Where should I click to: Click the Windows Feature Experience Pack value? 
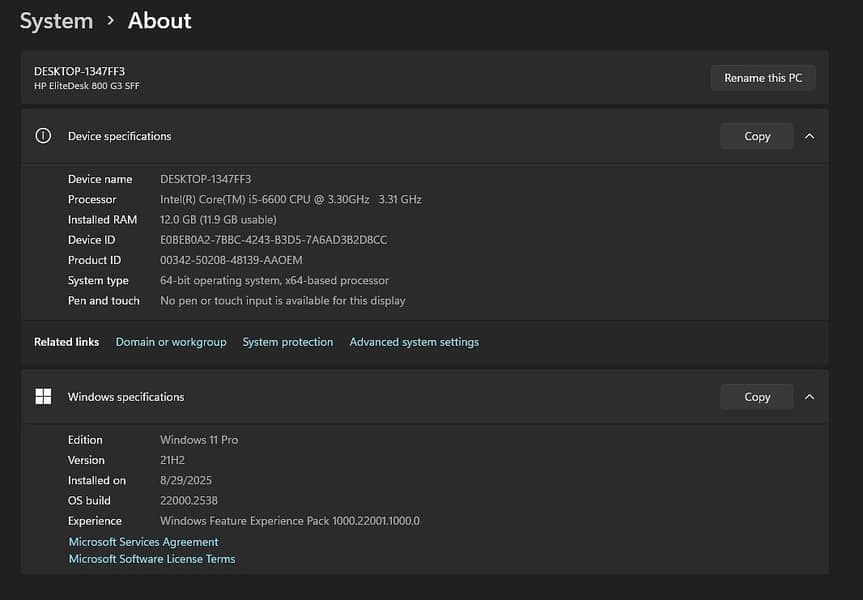click(x=290, y=521)
